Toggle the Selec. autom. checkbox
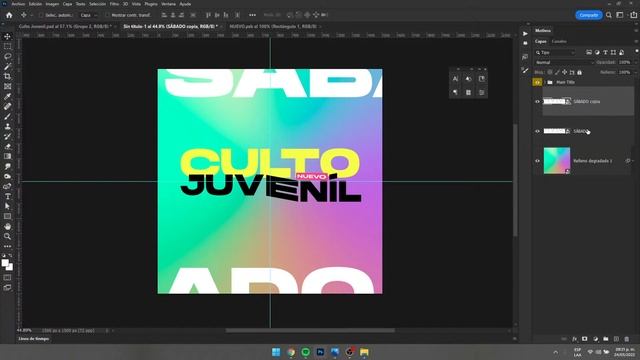The height and width of the screenshot is (360, 640). [41, 15]
